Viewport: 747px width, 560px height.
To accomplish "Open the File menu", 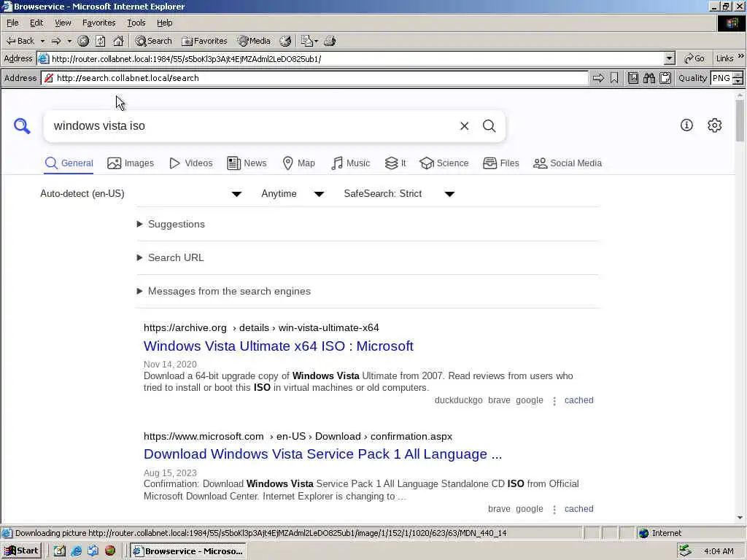I will coord(12,23).
